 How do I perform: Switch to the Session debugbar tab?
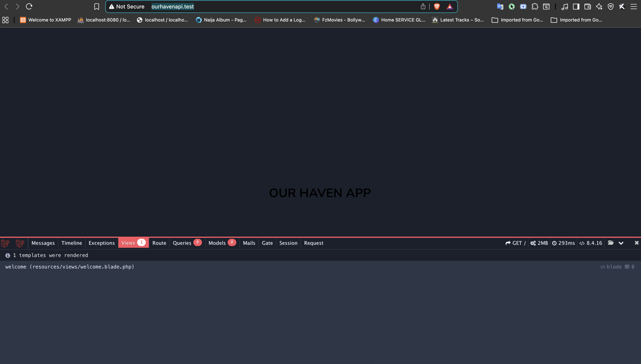(288, 243)
